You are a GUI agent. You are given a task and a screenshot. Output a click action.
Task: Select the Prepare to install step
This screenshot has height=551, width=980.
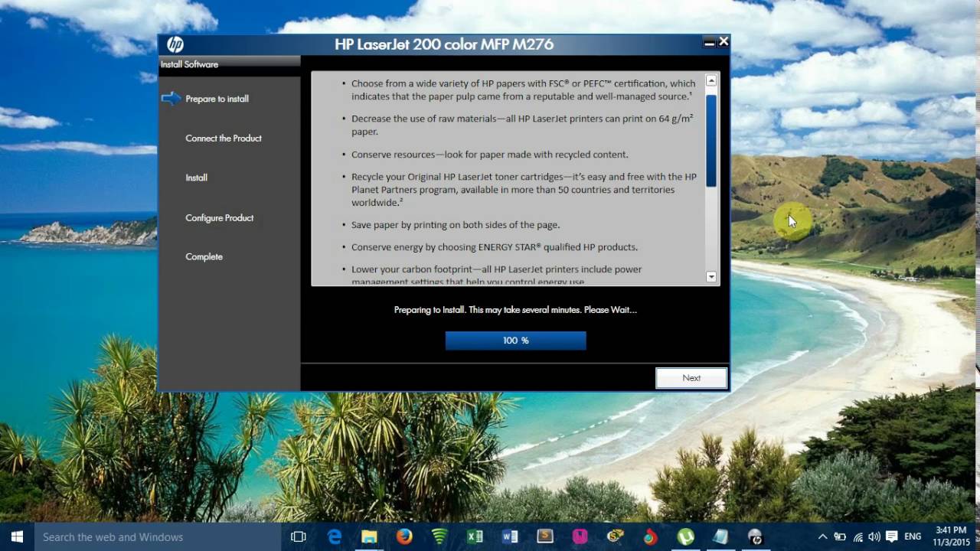[217, 99]
